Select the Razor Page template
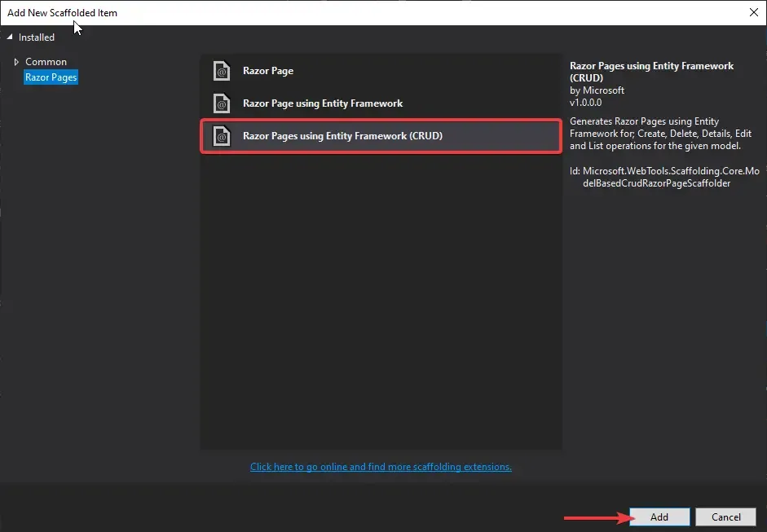 [267, 71]
